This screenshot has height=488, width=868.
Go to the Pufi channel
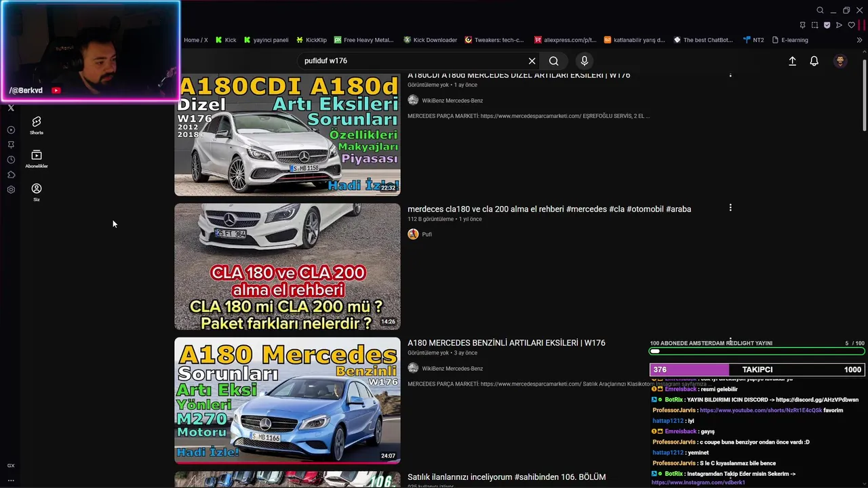(x=427, y=235)
